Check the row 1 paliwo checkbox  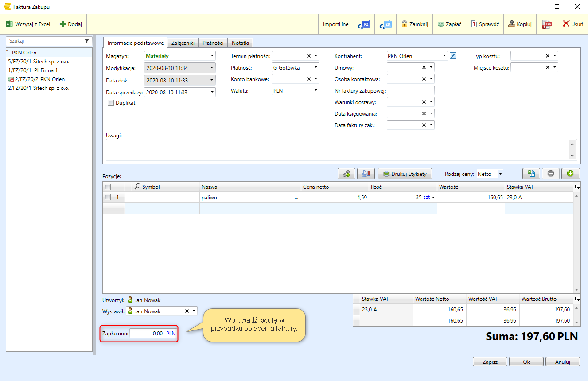click(x=107, y=198)
